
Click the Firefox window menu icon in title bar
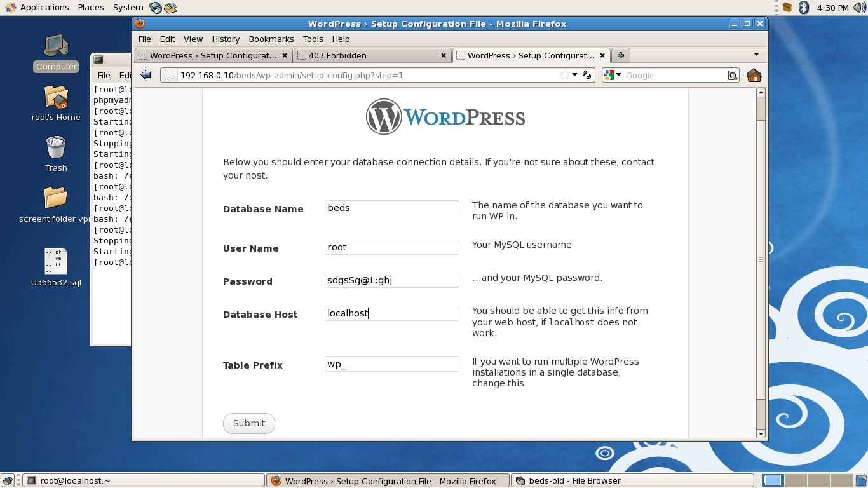point(140,24)
